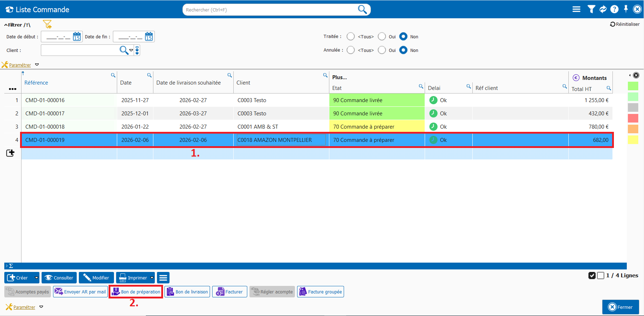Collapse the Filtrer section
The width and height of the screenshot is (644, 316).
coord(6,25)
